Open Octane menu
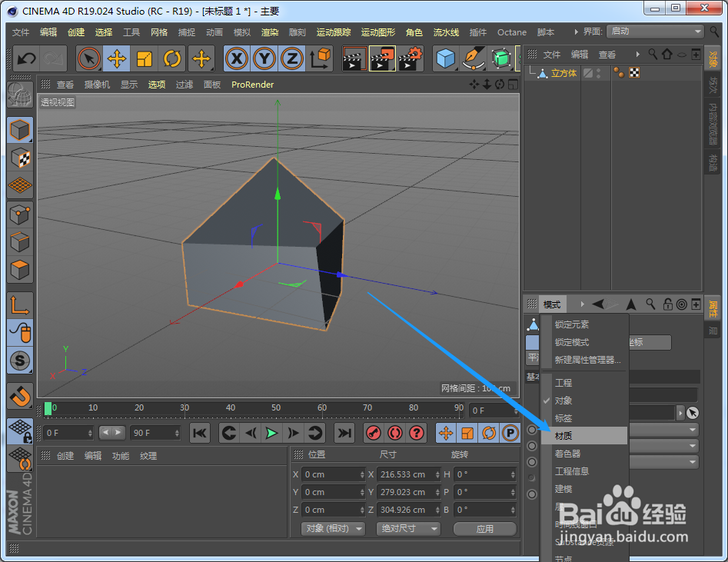Screen dimensions: 728x562 (512, 32)
